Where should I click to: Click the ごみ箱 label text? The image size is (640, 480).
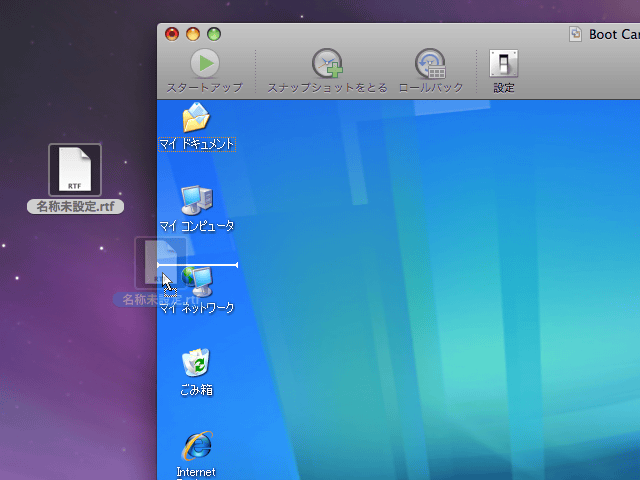(196, 390)
